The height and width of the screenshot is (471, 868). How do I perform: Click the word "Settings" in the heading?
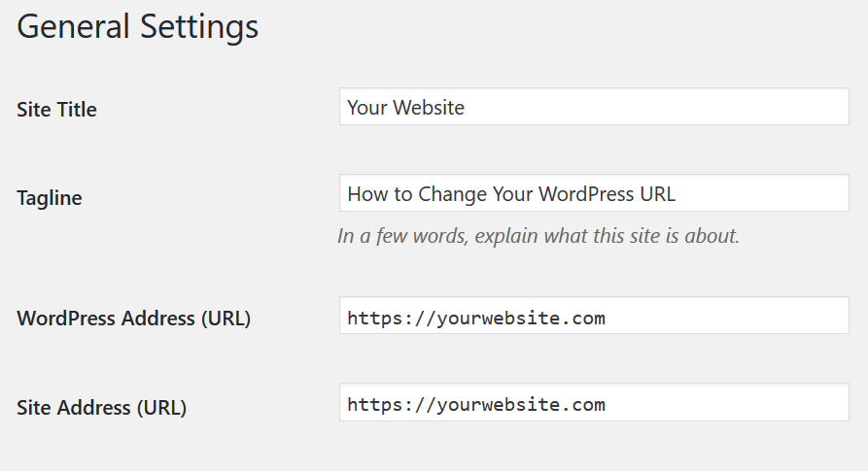199,27
